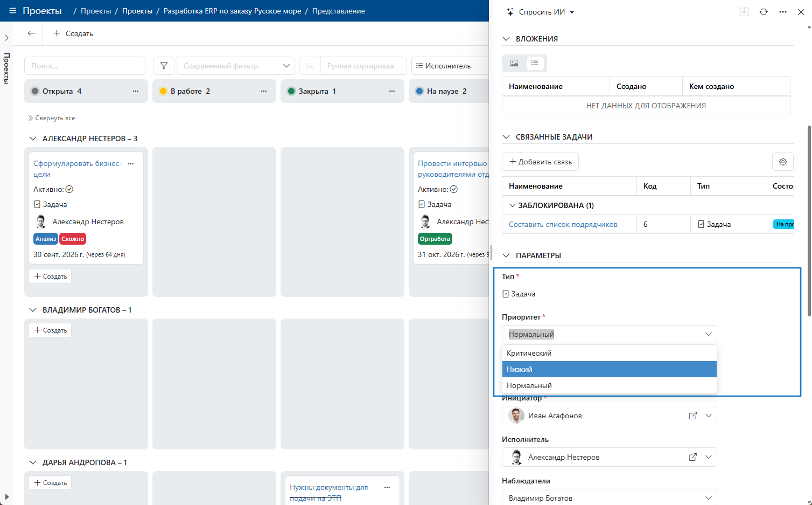Viewport: 812px width, 505px height.
Task: Click Иван Агафонов avatar in Инициатор field
Action: [516, 416]
